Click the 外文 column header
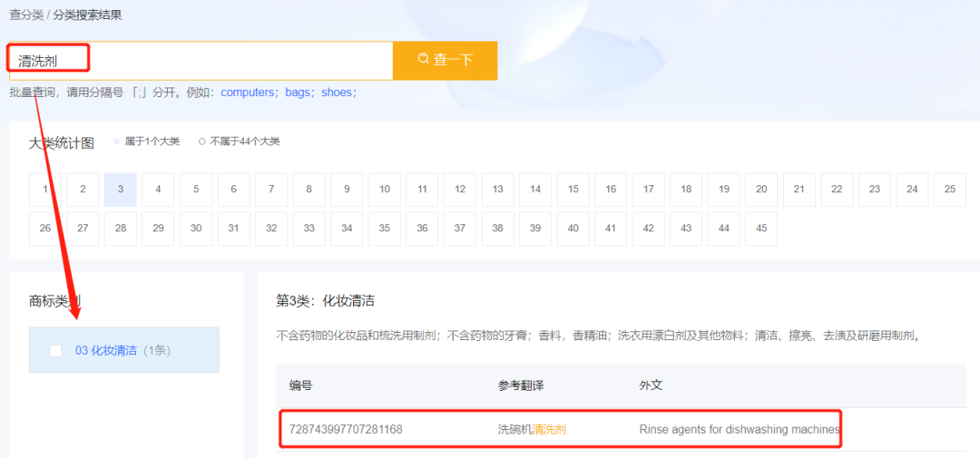The width and height of the screenshot is (980, 458). tap(650, 385)
